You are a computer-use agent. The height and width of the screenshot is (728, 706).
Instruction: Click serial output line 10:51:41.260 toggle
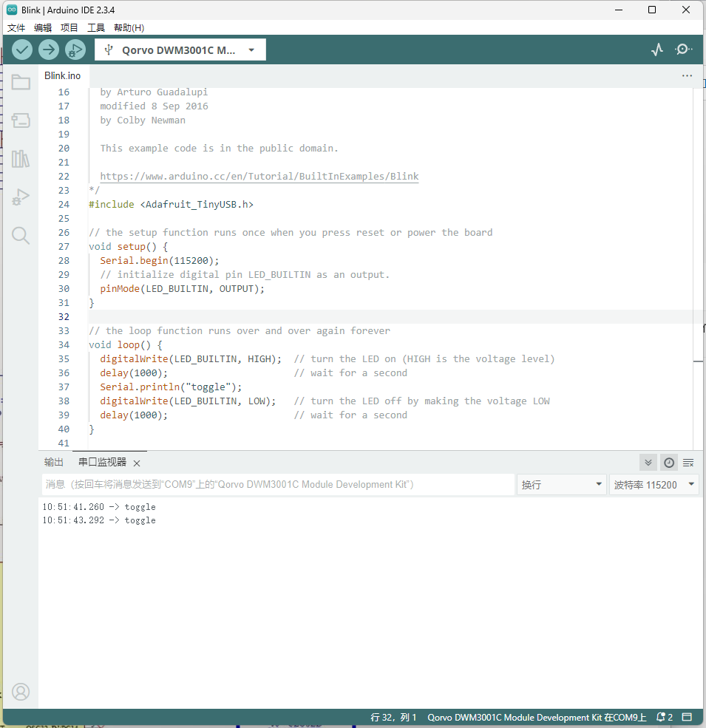[x=99, y=507]
